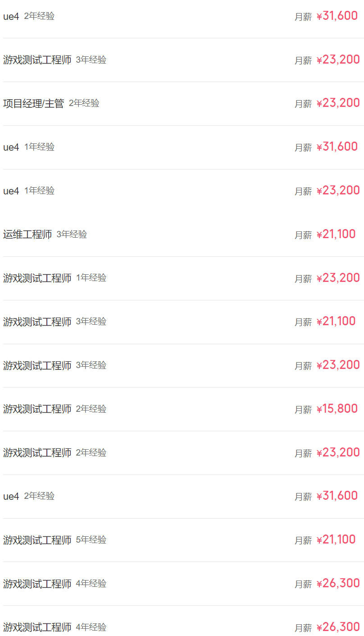Screen dimensions: 364x636
Task: Select 游戏测试工程师 title with 5年经验
Action: coord(37,540)
